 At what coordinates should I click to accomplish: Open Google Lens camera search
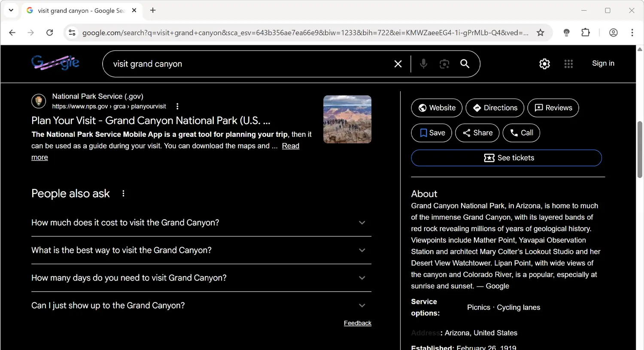click(444, 63)
